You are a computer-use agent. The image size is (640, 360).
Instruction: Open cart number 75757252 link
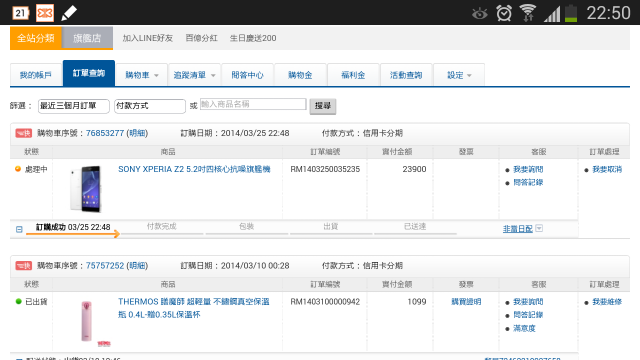tap(105, 266)
